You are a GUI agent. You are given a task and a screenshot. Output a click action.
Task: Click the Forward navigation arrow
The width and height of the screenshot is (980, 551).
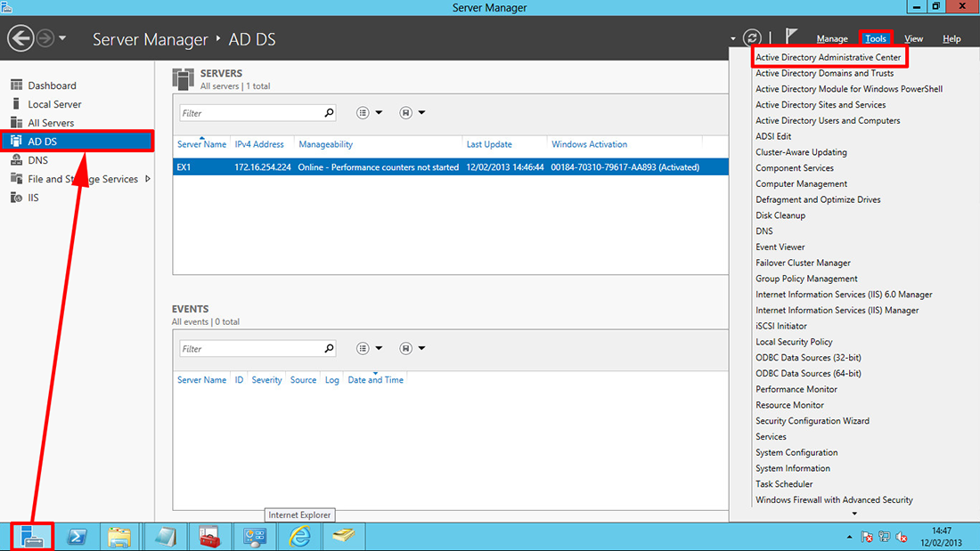pos(45,38)
